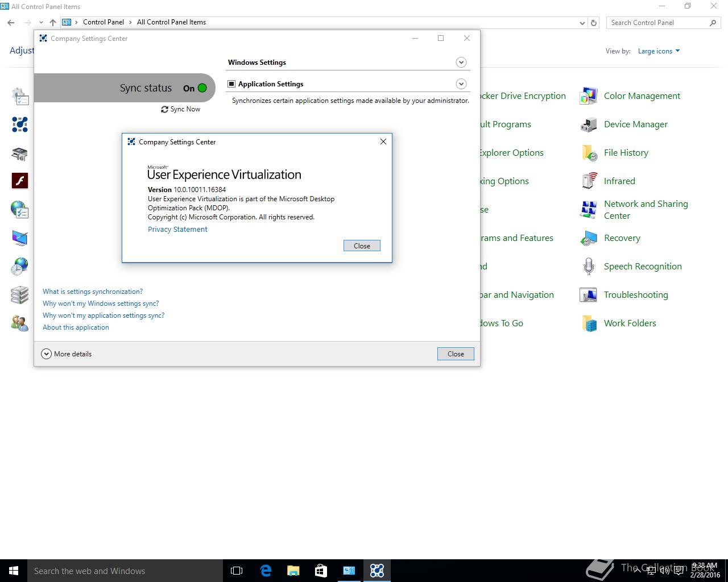Open Infrared icon
This screenshot has width=728, height=582.
tap(589, 181)
